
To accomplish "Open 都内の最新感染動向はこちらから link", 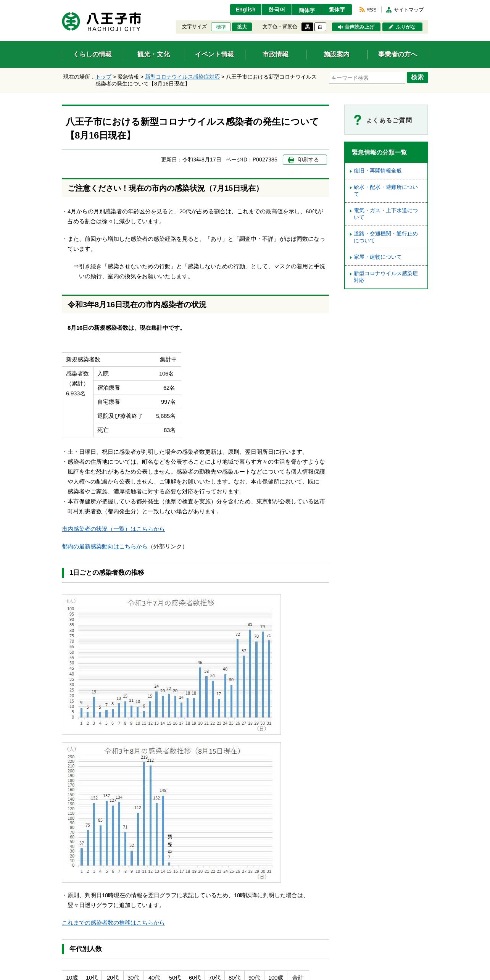I will [x=105, y=546].
